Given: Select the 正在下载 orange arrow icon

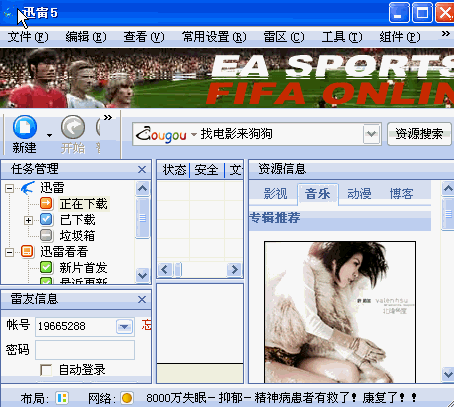Looking at the screenshot, I should pyautogui.click(x=46, y=203).
